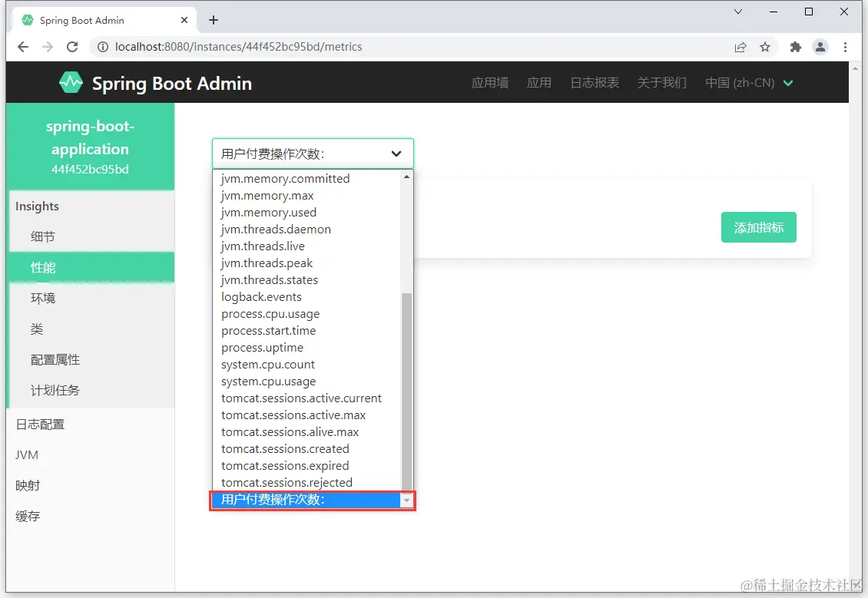Open the browser extensions puzzle icon
This screenshot has height=598, width=868.
click(x=796, y=47)
